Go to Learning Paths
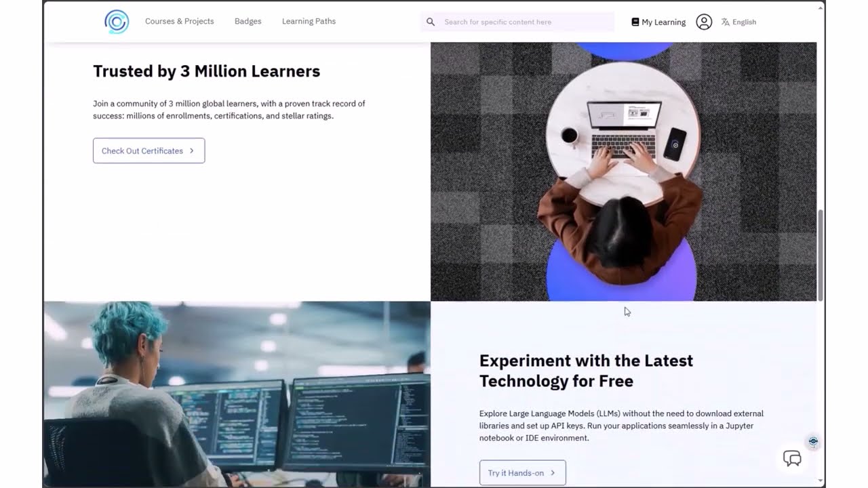The height and width of the screenshot is (488, 868). click(309, 21)
